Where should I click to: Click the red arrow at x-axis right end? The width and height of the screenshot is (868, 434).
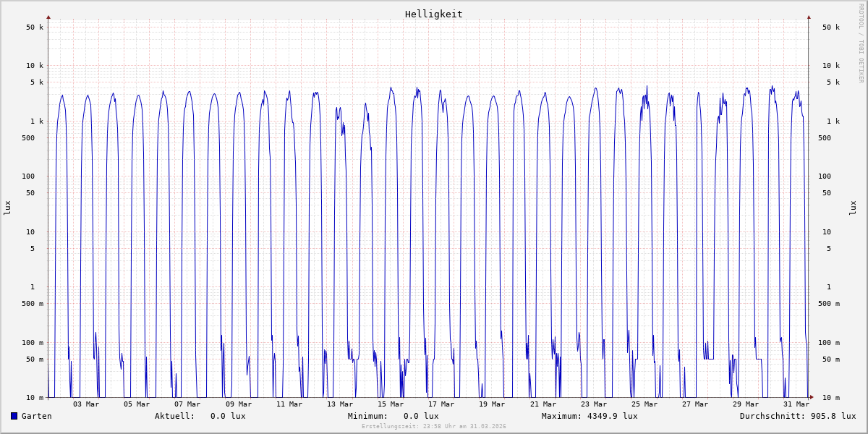tap(811, 397)
